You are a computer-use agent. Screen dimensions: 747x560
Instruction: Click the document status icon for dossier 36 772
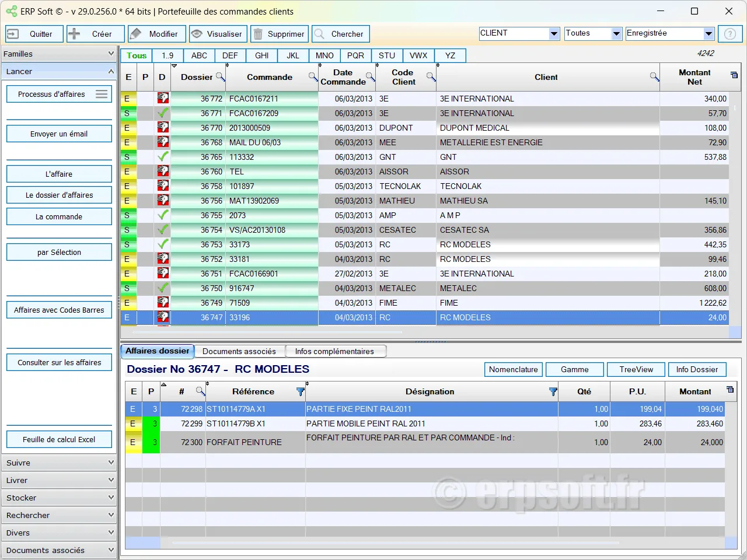[163, 99]
